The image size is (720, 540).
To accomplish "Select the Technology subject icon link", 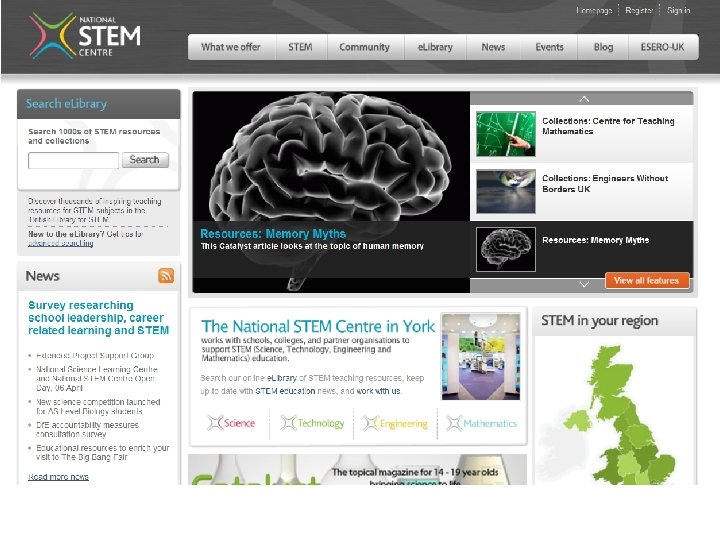I will point(312,423).
